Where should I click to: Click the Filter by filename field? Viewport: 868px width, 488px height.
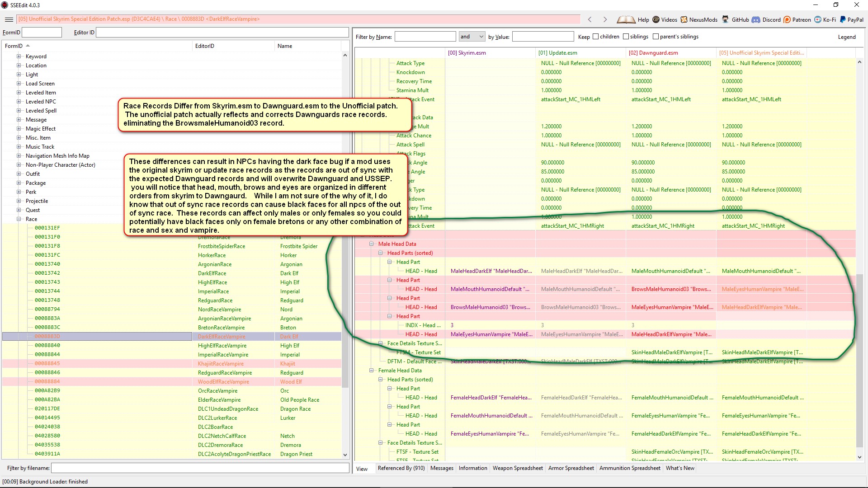click(x=200, y=468)
